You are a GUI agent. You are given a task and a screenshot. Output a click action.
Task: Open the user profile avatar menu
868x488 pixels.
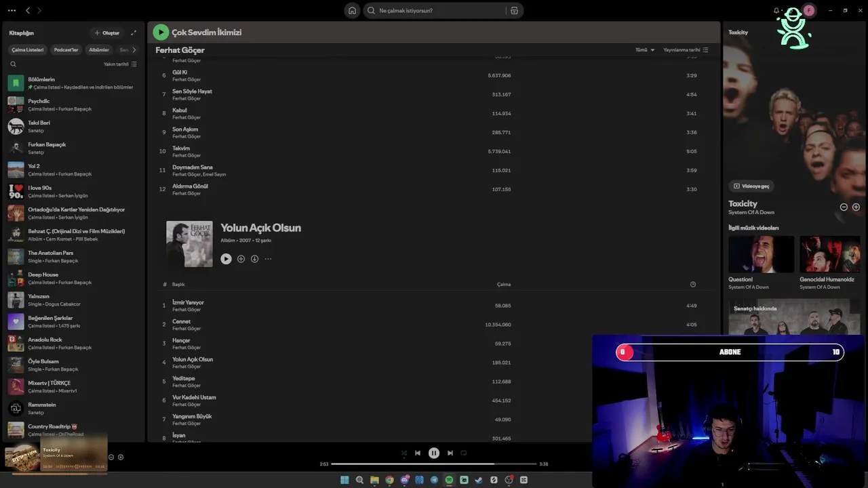(x=808, y=10)
